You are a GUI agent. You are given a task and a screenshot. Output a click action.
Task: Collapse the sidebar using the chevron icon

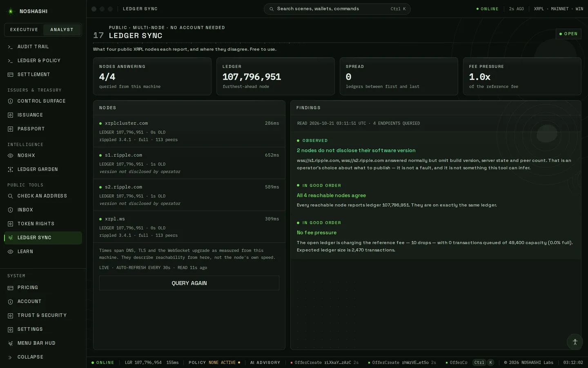click(x=11, y=357)
